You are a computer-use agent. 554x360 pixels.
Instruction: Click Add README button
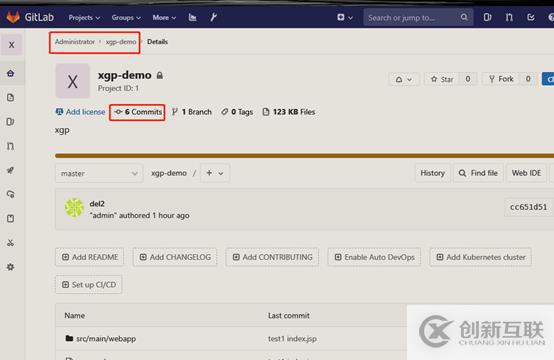point(90,257)
